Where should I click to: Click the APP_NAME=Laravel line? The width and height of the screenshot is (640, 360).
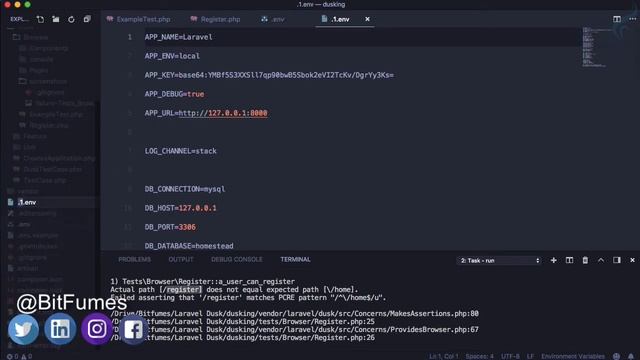[x=178, y=37]
